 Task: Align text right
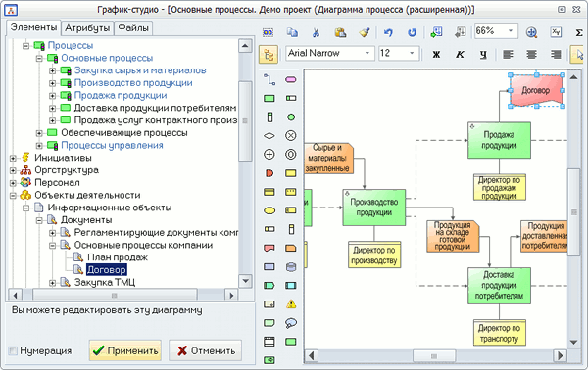coord(556,55)
